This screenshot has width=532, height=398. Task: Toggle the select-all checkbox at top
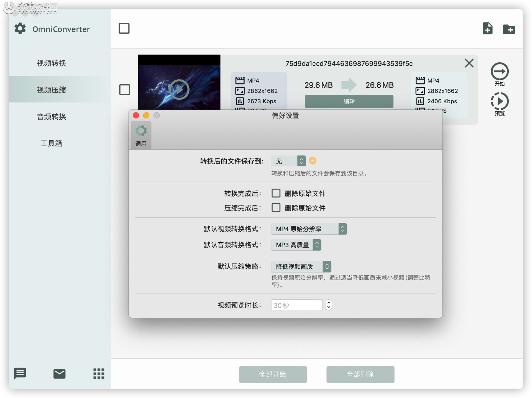click(x=124, y=28)
